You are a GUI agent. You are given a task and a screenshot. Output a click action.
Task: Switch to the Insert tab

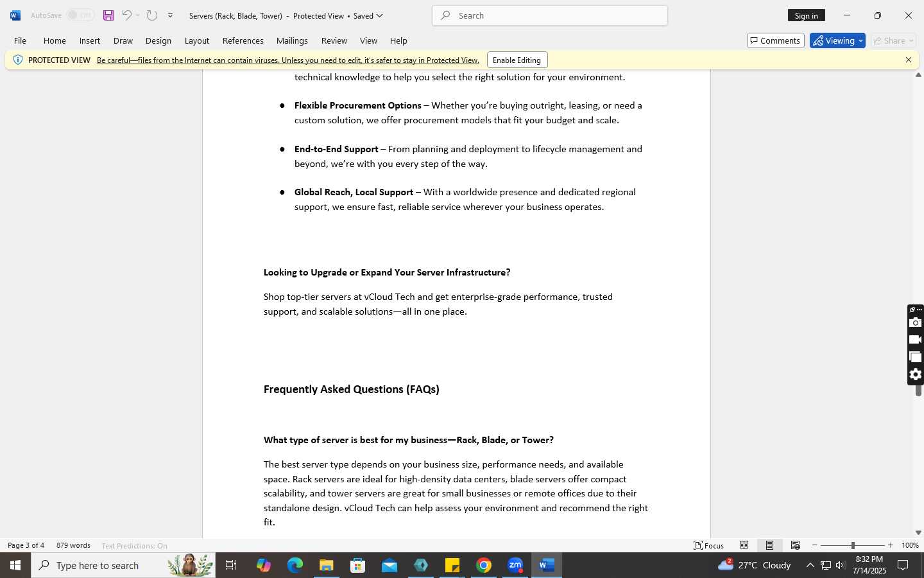pos(90,40)
